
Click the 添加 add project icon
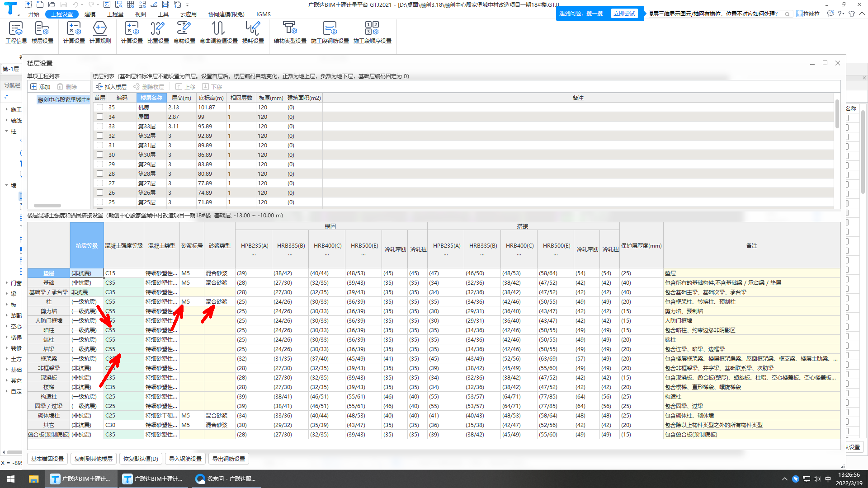click(40, 87)
